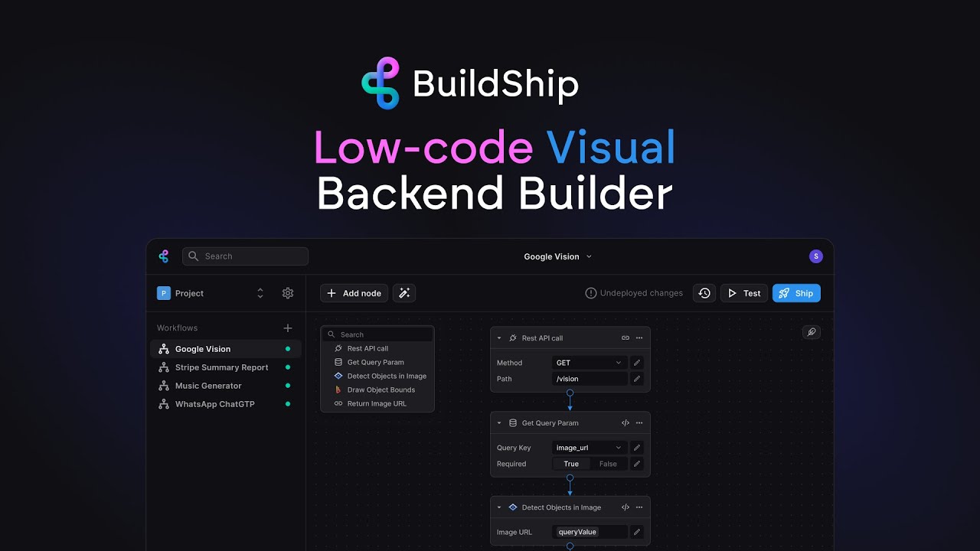Open the user avatar menu
This screenshot has height=551, width=980.
tap(816, 256)
